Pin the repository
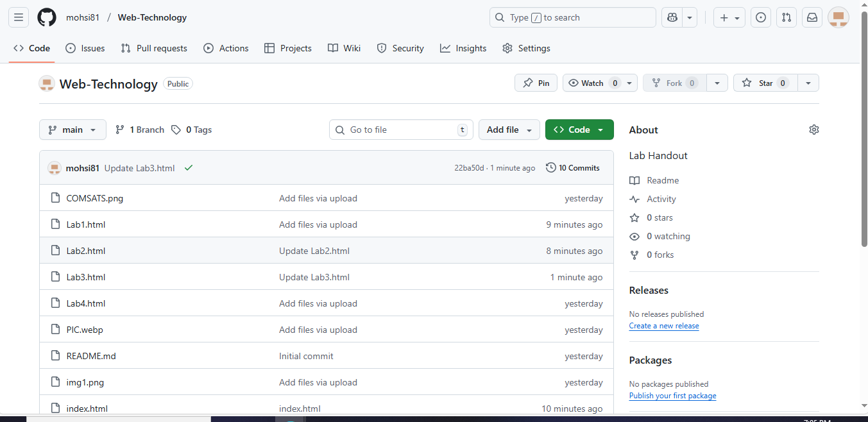 tap(536, 83)
